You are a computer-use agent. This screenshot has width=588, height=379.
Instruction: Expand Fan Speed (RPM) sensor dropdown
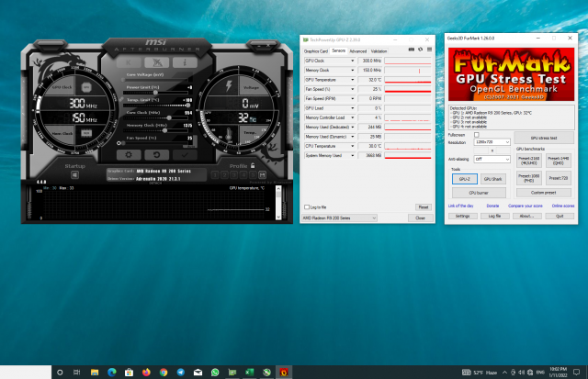click(x=352, y=98)
